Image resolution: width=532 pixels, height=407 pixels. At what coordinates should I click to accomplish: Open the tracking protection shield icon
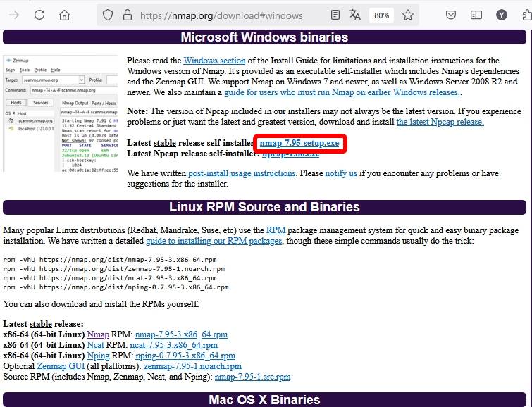click(108, 15)
